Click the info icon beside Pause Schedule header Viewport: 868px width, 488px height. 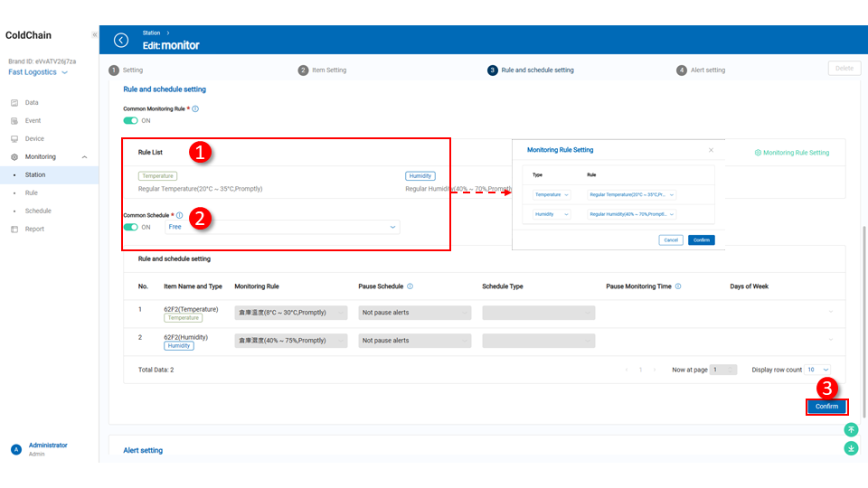pyautogui.click(x=410, y=286)
